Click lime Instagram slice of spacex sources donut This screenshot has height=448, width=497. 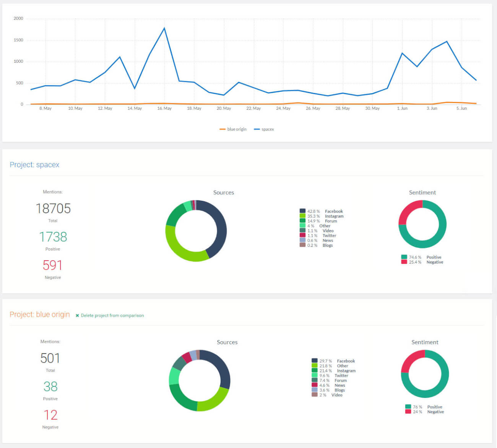pos(177,249)
